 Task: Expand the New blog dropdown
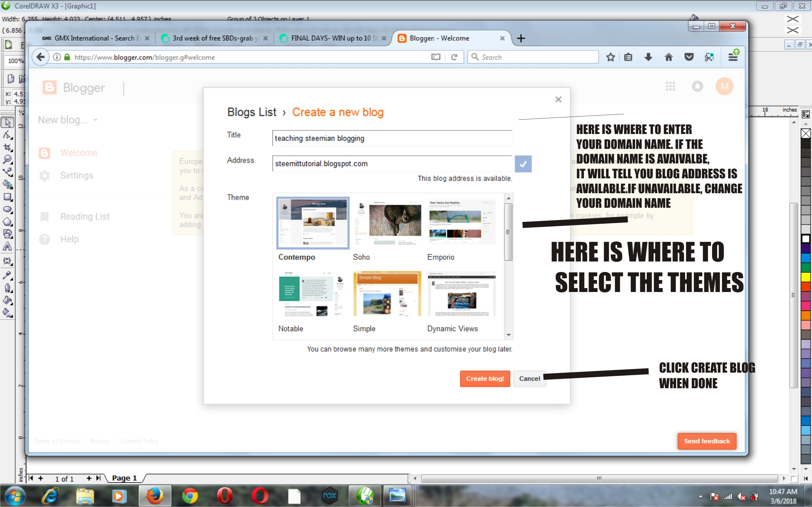point(68,120)
